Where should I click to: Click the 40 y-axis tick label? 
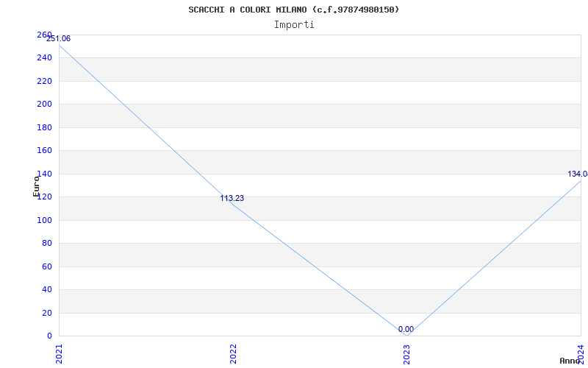(47, 289)
